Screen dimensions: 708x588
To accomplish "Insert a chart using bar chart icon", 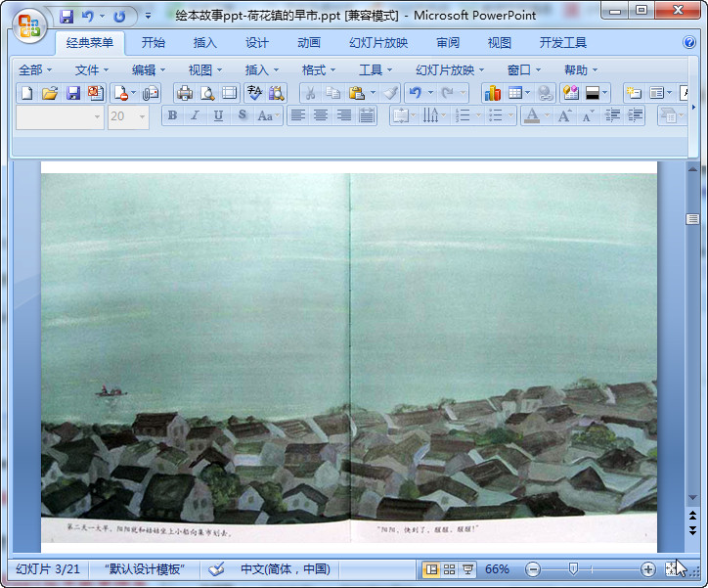I will [x=493, y=93].
